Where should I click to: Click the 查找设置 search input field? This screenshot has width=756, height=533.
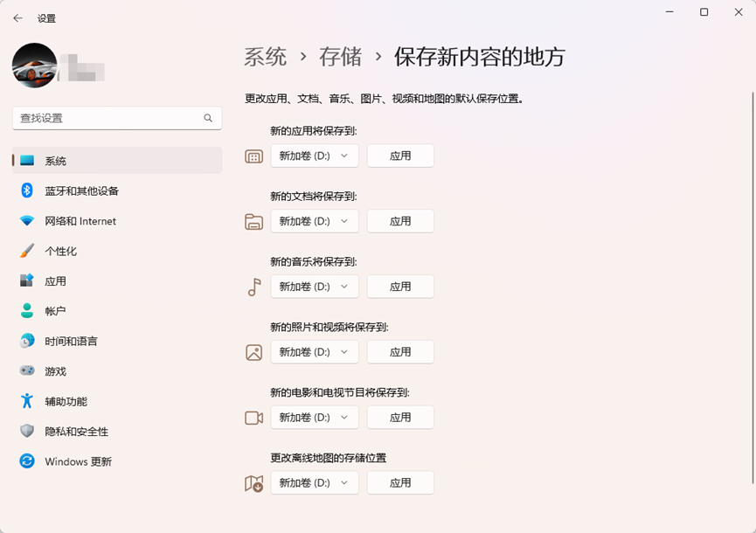[x=109, y=118]
